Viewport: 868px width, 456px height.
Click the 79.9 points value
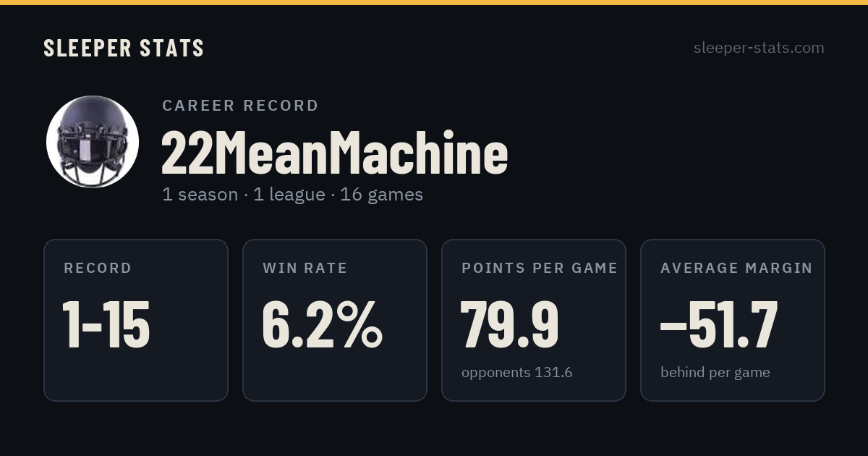(510, 325)
